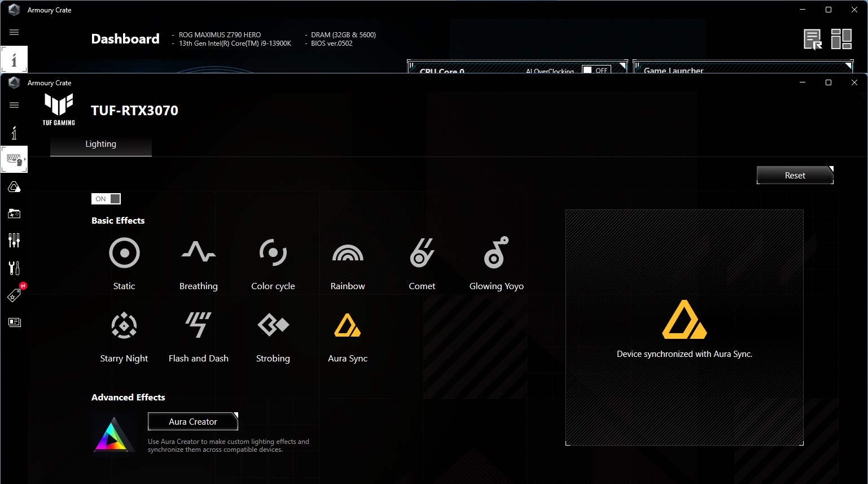The height and width of the screenshot is (484, 868).
Task: Open hamburger menu in back Dashboard window
Action: (14, 32)
